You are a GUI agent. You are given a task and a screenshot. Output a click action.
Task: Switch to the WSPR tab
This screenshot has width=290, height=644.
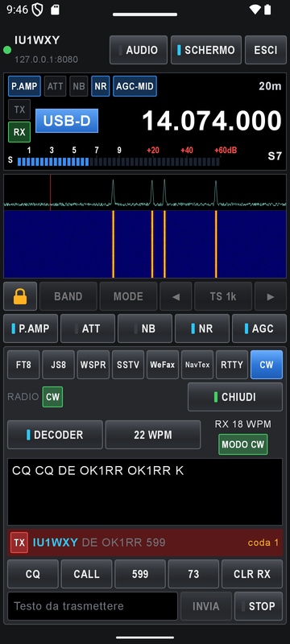click(x=93, y=365)
